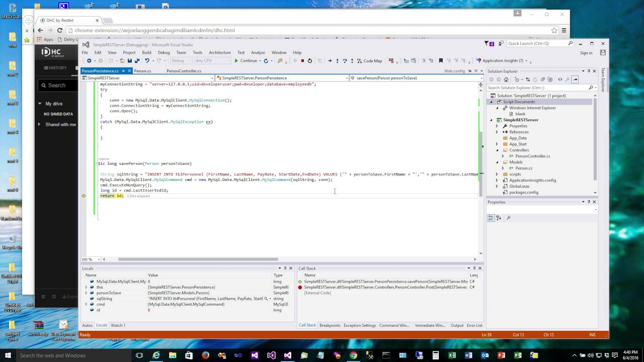The image size is (644, 362).
Task: Open the Web.config tab
Action: [454, 71]
